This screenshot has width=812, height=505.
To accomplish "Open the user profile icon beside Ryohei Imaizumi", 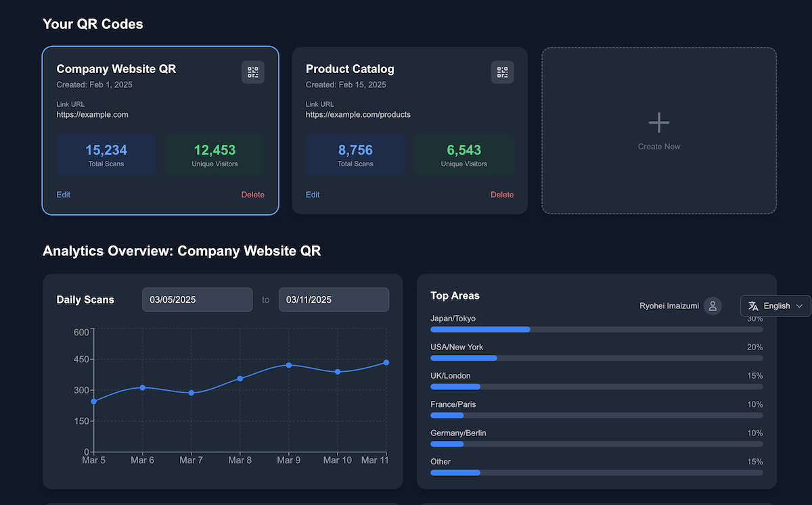I will [712, 306].
